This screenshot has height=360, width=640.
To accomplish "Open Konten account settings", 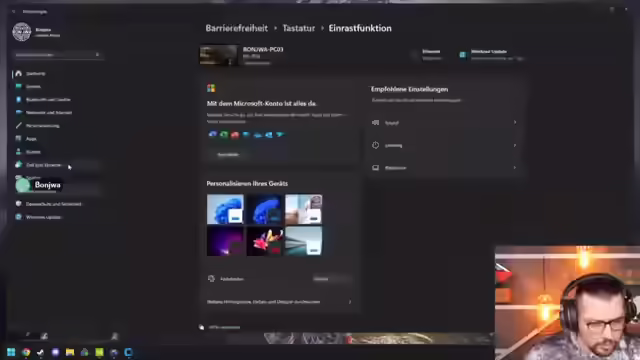I will (x=28, y=152).
